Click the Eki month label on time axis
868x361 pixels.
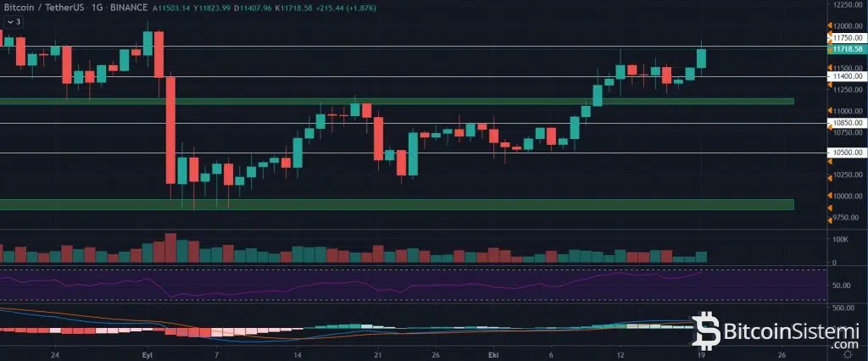493,354
